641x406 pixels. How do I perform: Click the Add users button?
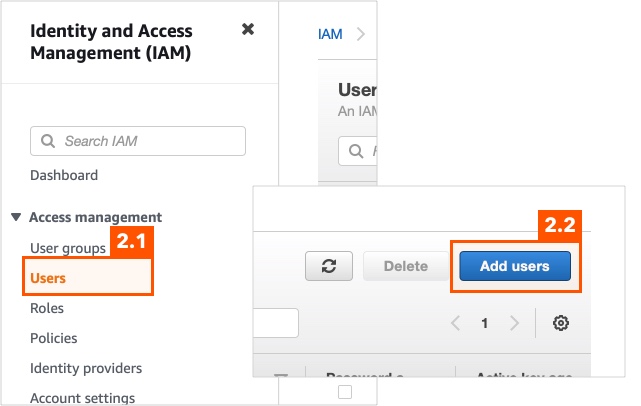[515, 266]
